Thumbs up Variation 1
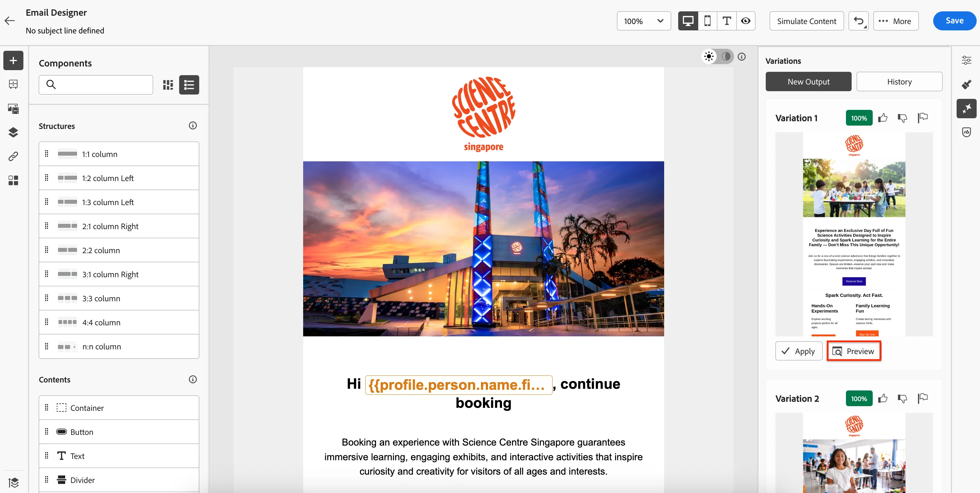Viewport: 980px width, 493px height. [883, 118]
